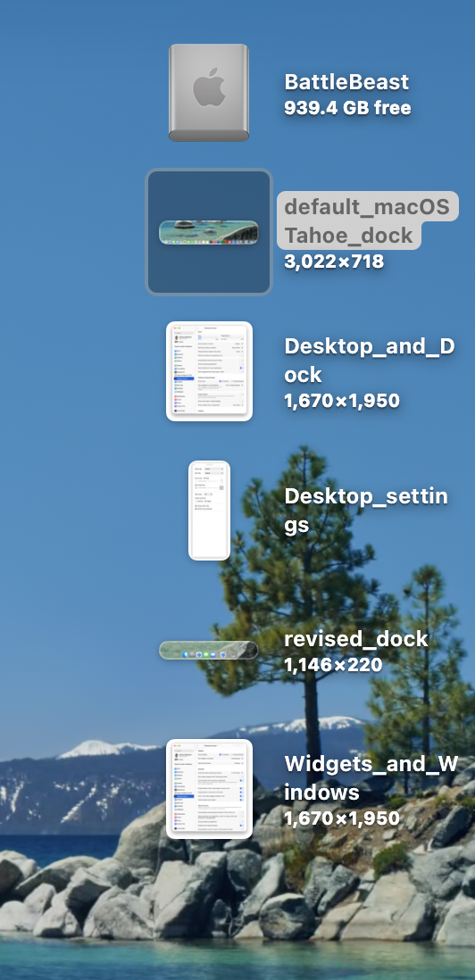This screenshot has height=980, width=475.
Task: Click the BattleBeast drive label
Action: (x=346, y=82)
